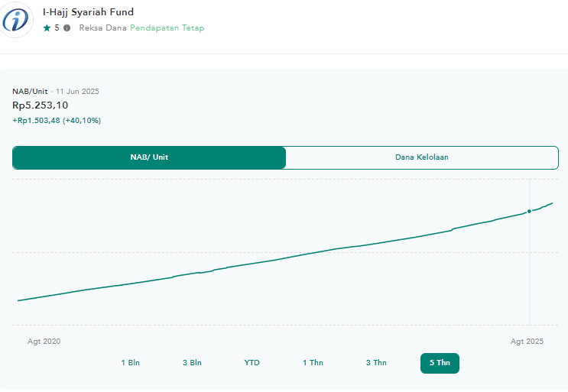This screenshot has width=568, height=392.
Task: Select the 3 Bln time range
Action: click(192, 363)
